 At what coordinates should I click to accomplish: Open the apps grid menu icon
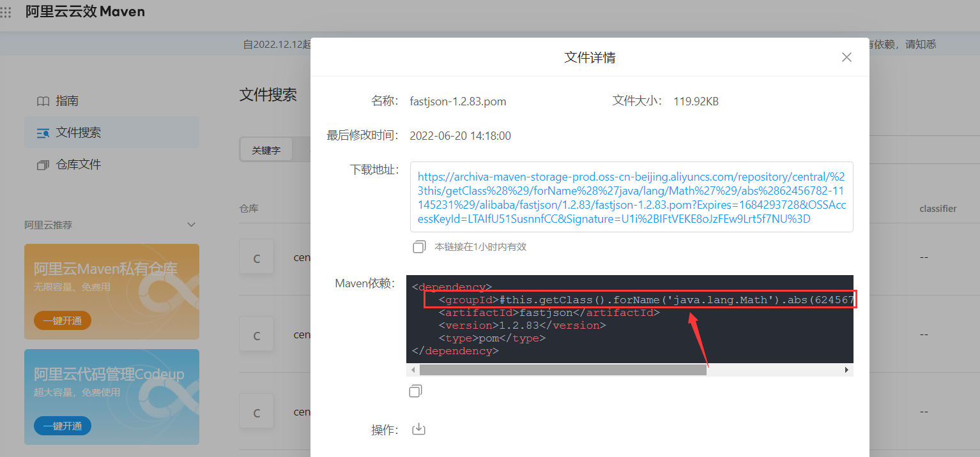tap(6, 12)
